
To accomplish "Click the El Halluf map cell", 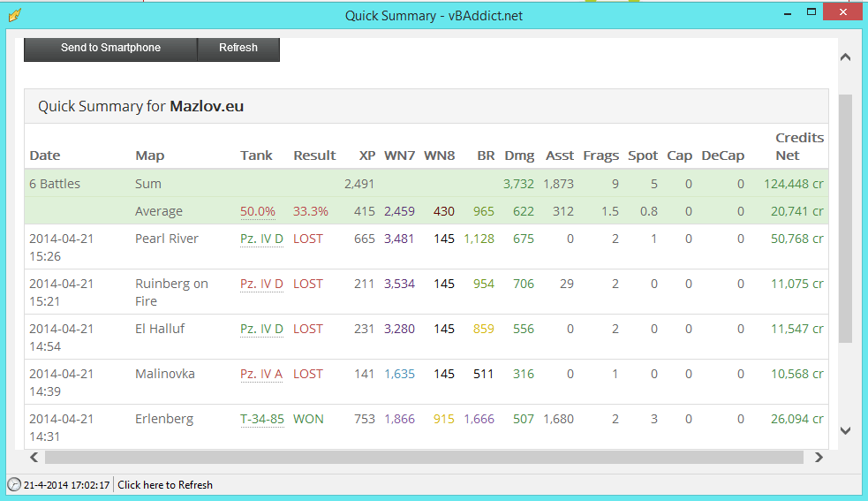I will 160,329.
